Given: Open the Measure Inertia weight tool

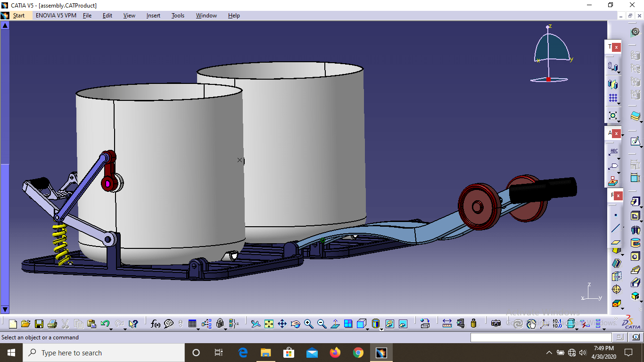Looking at the screenshot, I should tap(474, 324).
